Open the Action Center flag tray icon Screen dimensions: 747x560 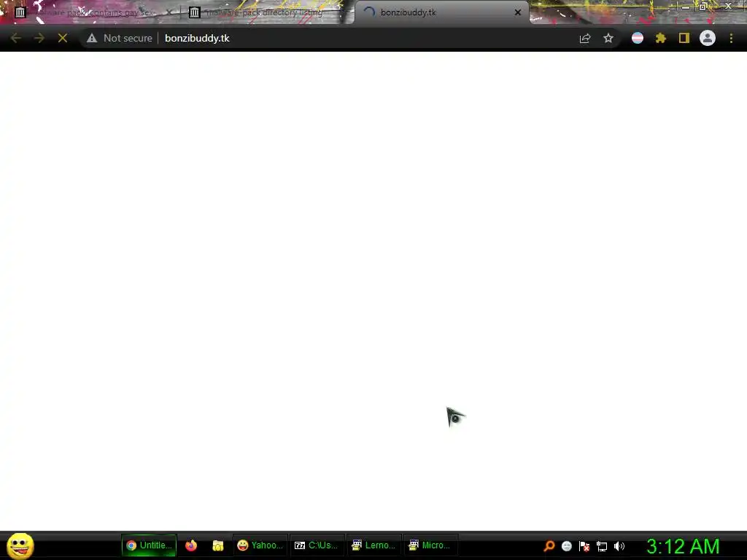584,546
